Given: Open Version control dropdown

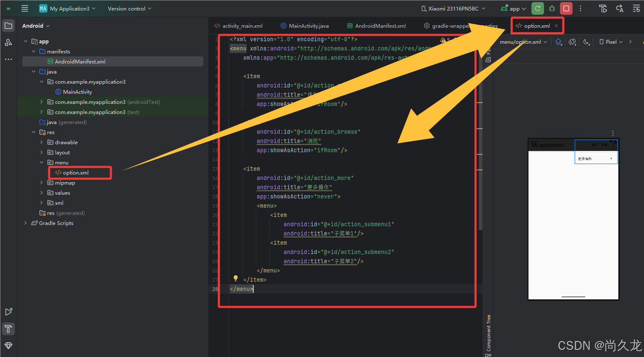Looking at the screenshot, I should 129,8.
